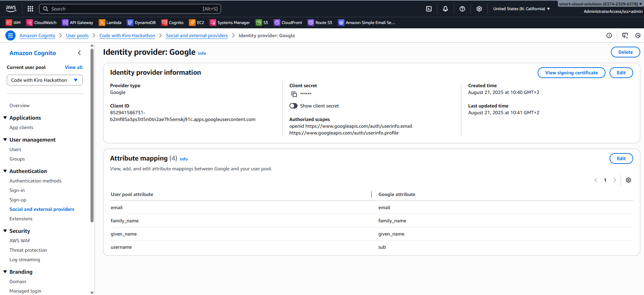This screenshot has height=295, width=644.
Task: Collapse the Security section
Action: pos(5,231)
